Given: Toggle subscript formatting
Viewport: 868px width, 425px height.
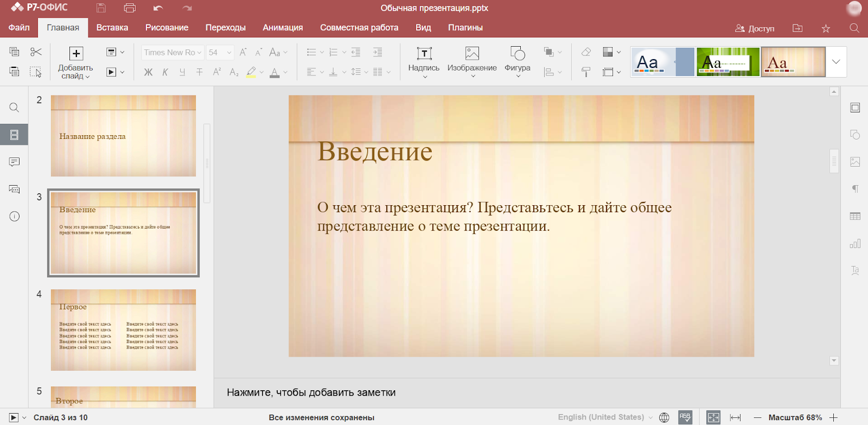Looking at the screenshot, I should click(x=234, y=72).
